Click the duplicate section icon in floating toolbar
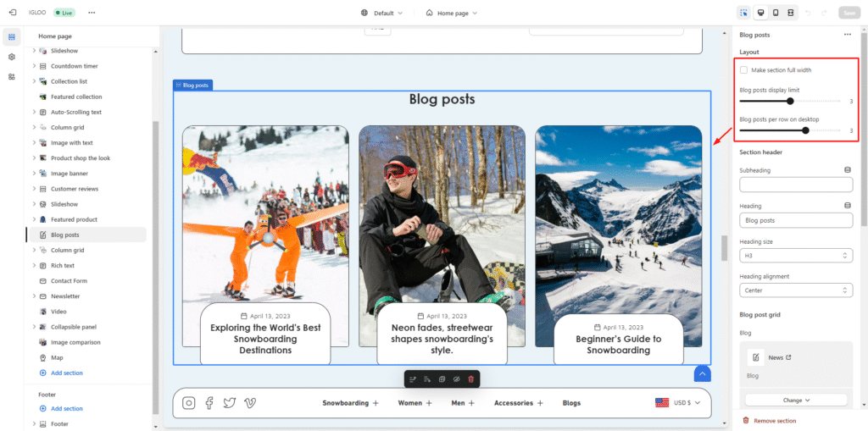Image resolution: width=868 pixels, height=431 pixels. click(442, 379)
